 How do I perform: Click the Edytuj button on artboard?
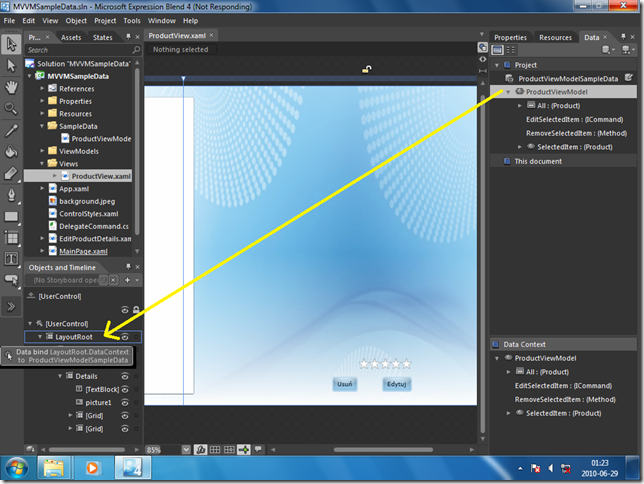pyautogui.click(x=396, y=384)
